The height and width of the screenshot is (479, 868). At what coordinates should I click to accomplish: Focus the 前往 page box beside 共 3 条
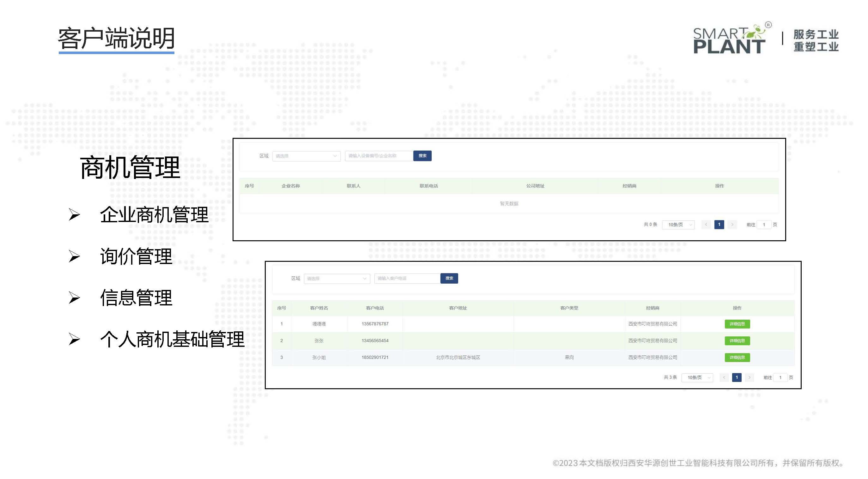point(780,378)
